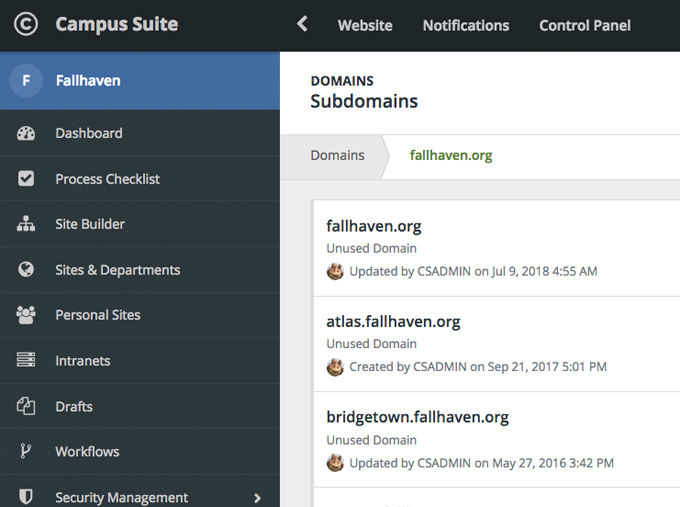Click the Process Checklist checkmark icon

tap(26, 179)
